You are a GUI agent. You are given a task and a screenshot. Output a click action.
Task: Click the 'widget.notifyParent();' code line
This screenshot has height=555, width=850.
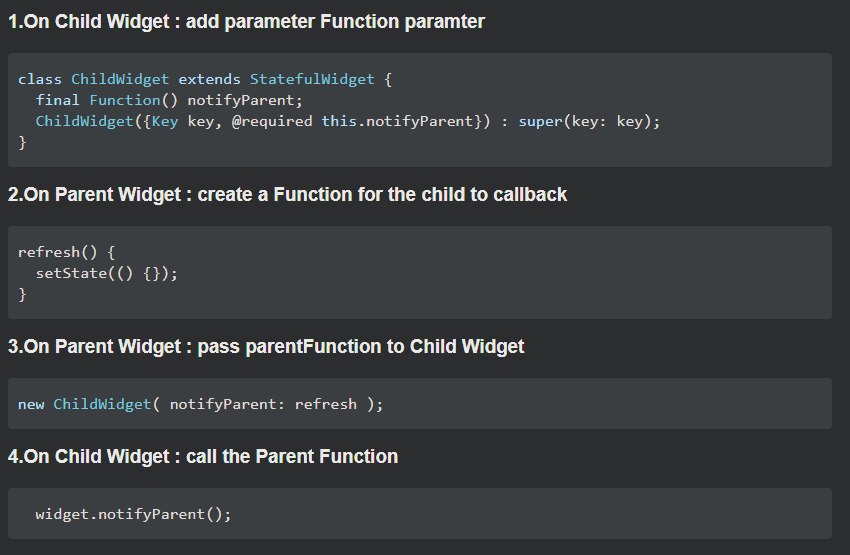pyautogui.click(x=133, y=514)
